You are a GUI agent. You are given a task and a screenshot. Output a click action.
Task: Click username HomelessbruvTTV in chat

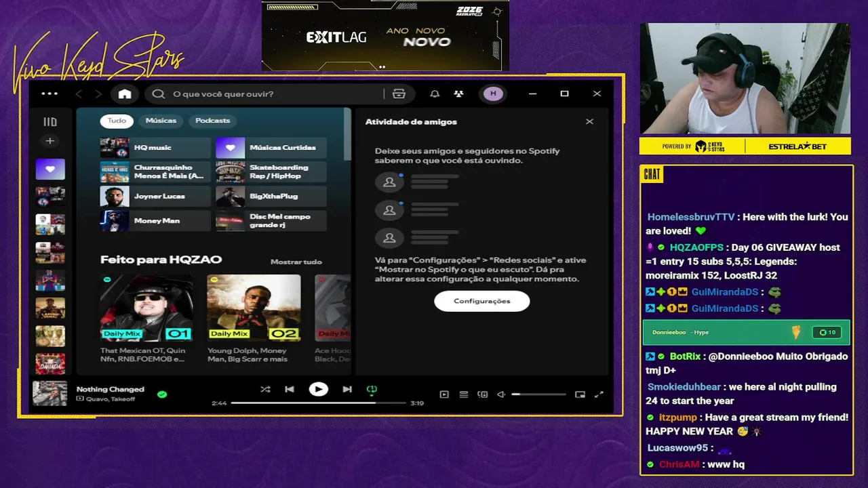pos(691,217)
